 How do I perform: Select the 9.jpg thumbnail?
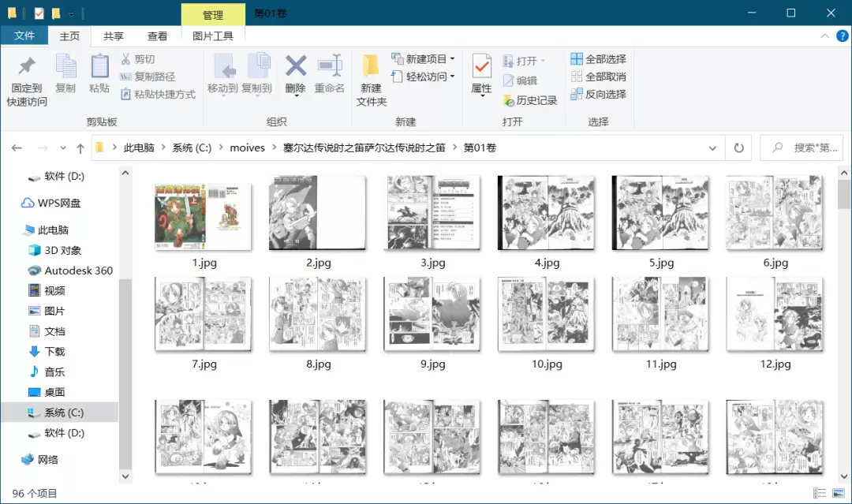pyautogui.click(x=432, y=313)
